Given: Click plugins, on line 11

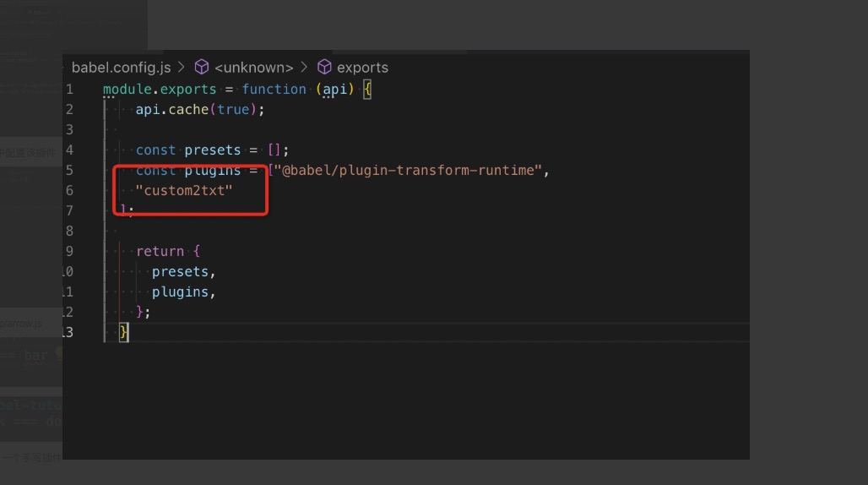Looking at the screenshot, I should click(184, 292).
